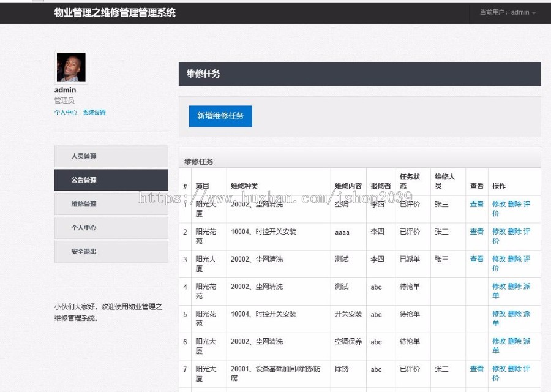Click 修改 for task row 4
Screen dimensions: 551x392
tap(499, 287)
